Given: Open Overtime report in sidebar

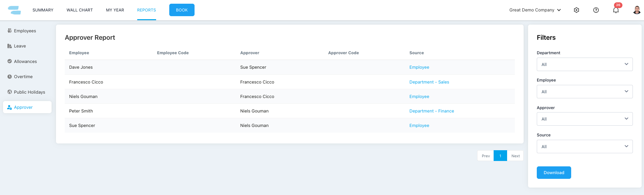Looking at the screenshot, I should (23, 77).
